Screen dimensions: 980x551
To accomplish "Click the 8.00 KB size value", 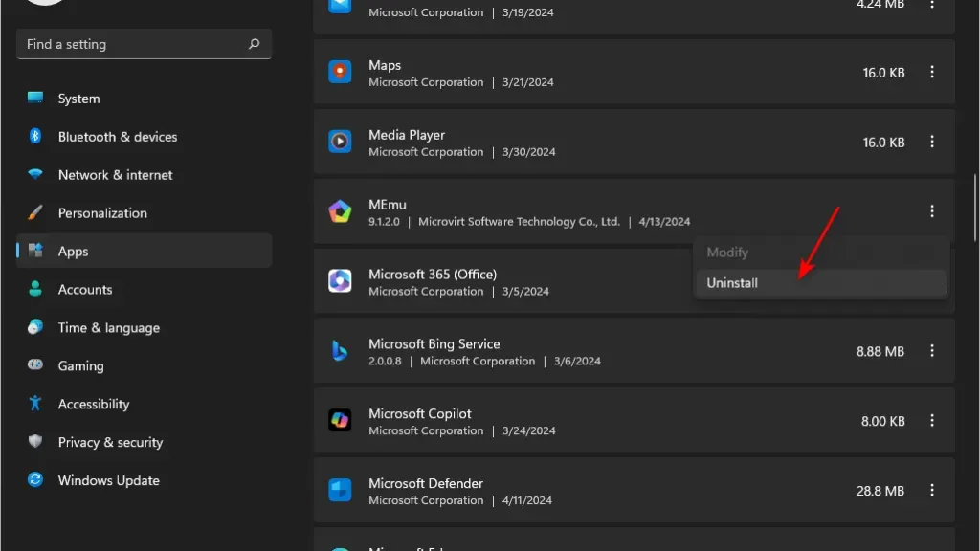I will click(x=882, y=421).
